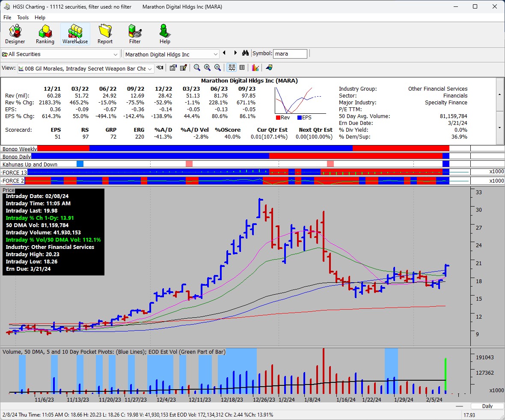Click the shapes drawing icon
This screenshot has height=420, width=505.
click(x=269, y=68)
